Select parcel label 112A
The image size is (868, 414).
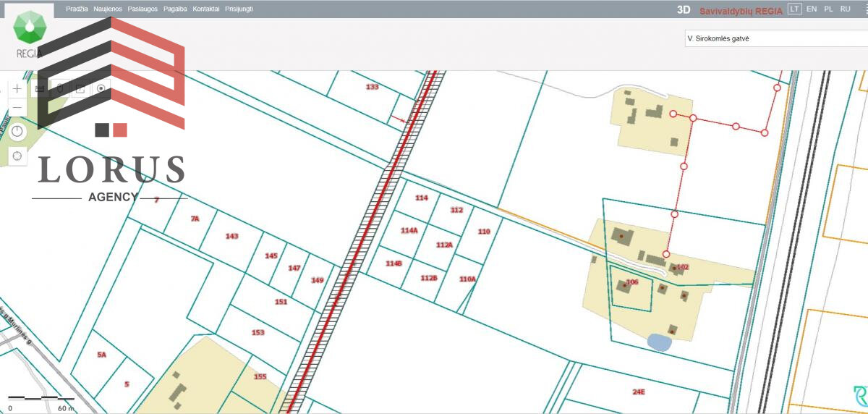444,245
